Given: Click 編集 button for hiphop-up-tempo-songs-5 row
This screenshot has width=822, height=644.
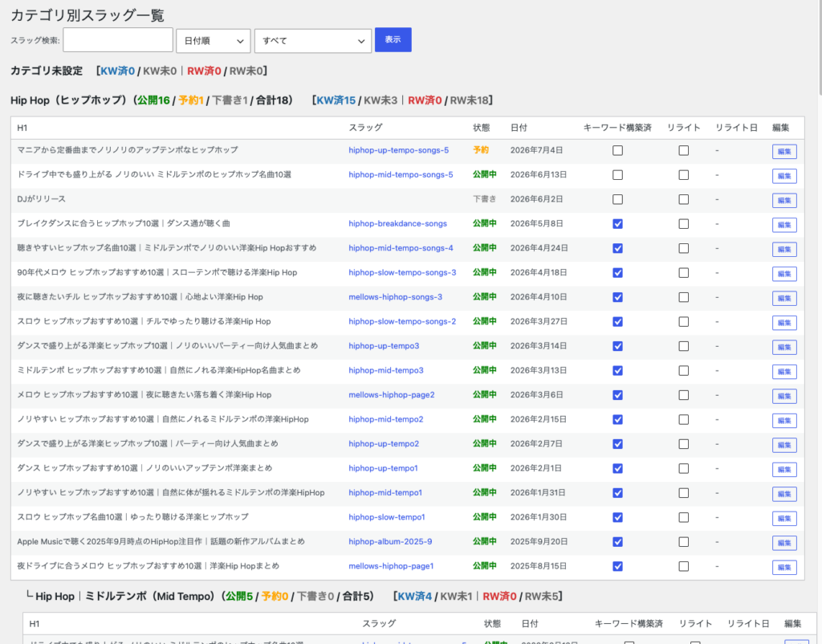Looking at the screenshot, I should tap(784, 152).
